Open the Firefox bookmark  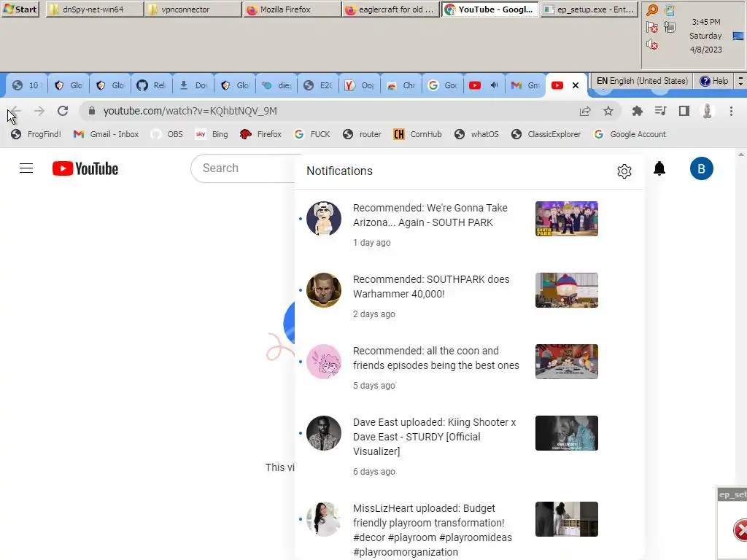[x=260, y=134]
